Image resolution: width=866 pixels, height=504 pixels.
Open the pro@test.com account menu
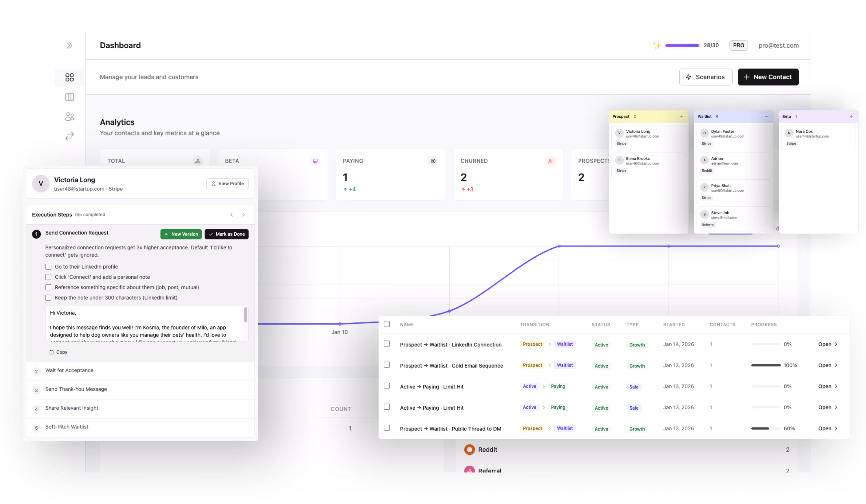point(779,45)
